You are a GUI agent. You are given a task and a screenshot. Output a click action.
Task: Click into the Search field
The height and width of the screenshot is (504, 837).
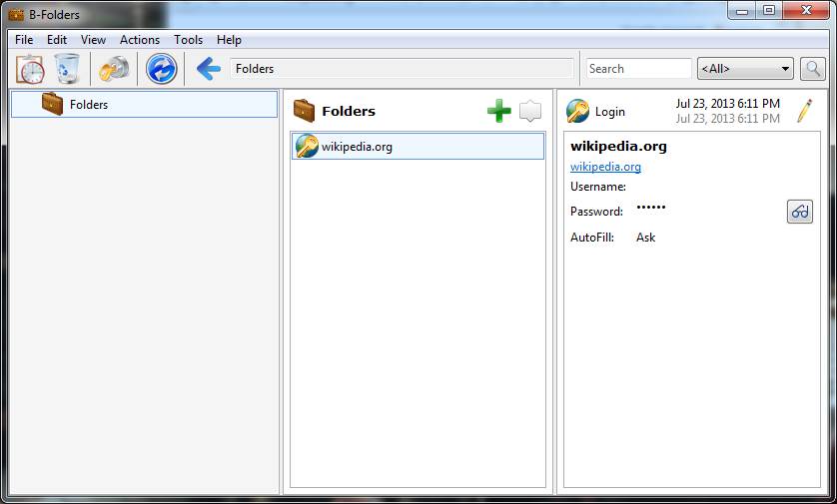point(638,69)
